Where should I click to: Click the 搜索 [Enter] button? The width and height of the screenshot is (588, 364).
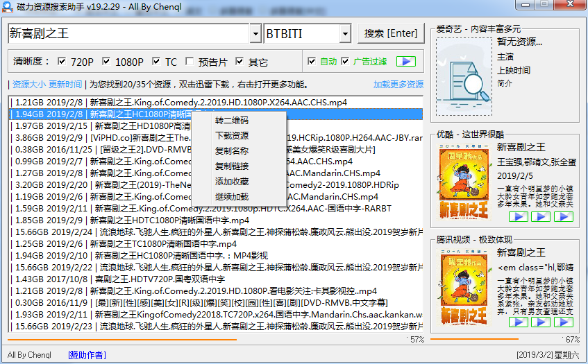[x=391, y=33]
